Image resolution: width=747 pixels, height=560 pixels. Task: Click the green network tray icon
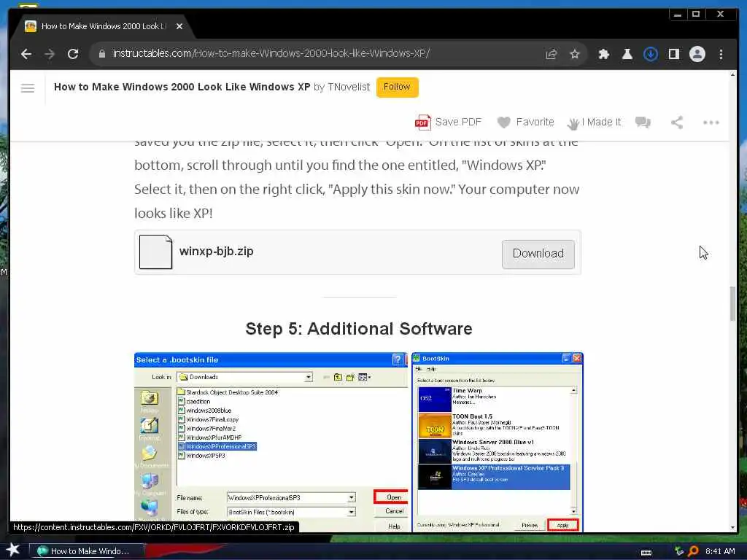pos(679,551)
